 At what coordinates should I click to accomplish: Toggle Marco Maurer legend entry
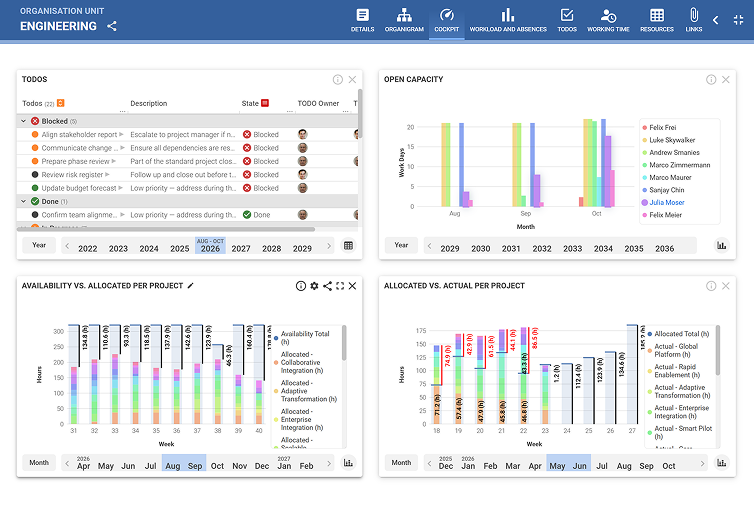[x=667, y=177]
